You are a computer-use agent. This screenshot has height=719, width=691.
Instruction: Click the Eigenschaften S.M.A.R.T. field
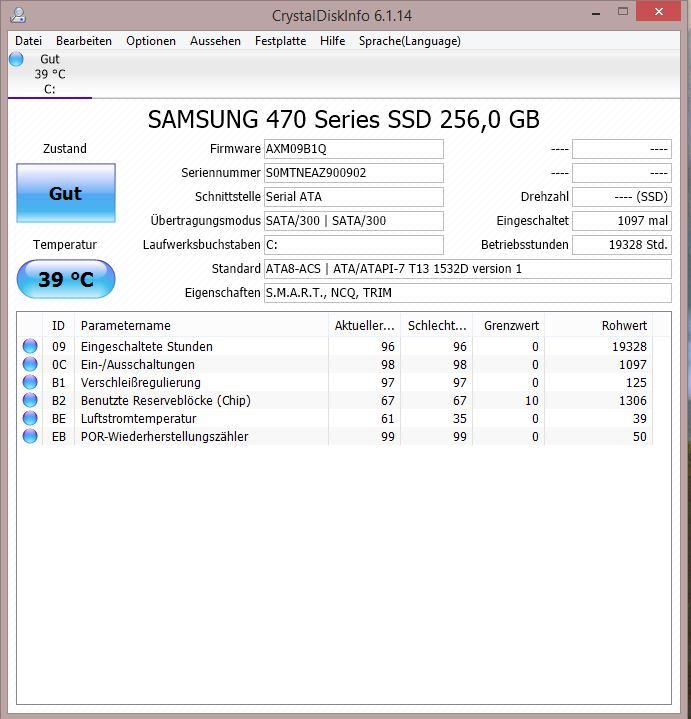pyautogui.click(x=468, y=293)
